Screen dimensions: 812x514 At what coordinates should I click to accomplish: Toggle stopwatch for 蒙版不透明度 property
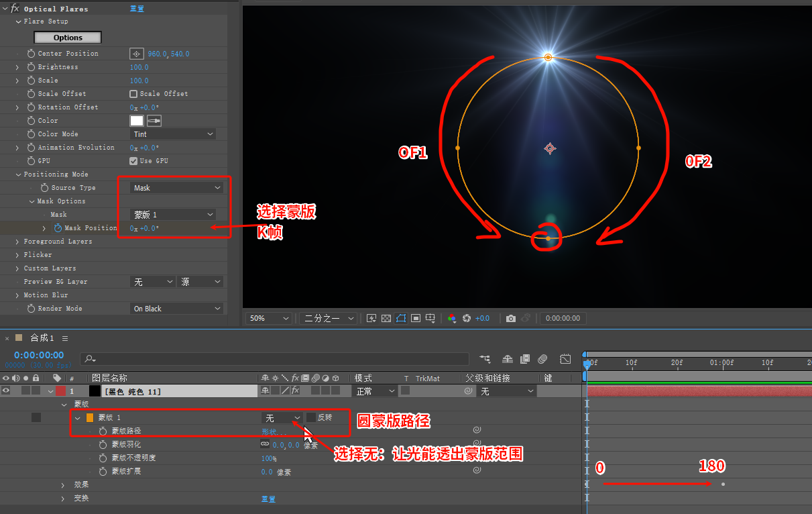click(103, 458)
